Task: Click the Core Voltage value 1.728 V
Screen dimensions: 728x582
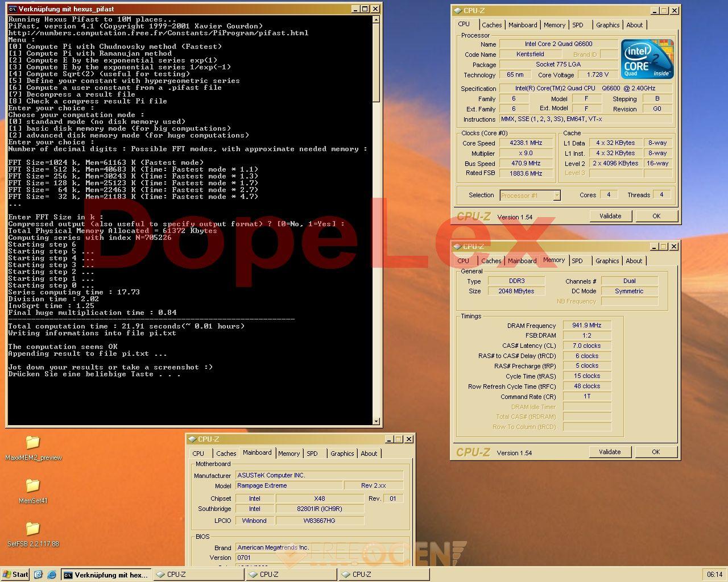Action: coord(598,74)
